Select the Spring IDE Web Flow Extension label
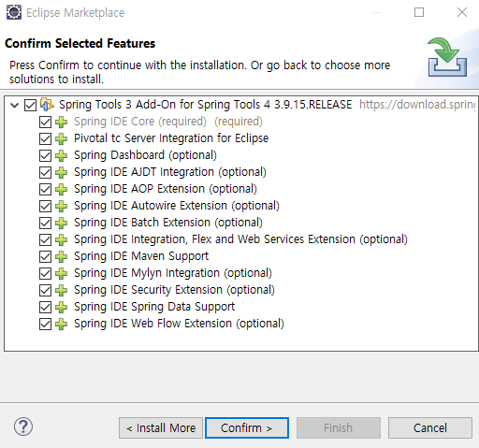 pyautogui.click(x=179, y=324)
